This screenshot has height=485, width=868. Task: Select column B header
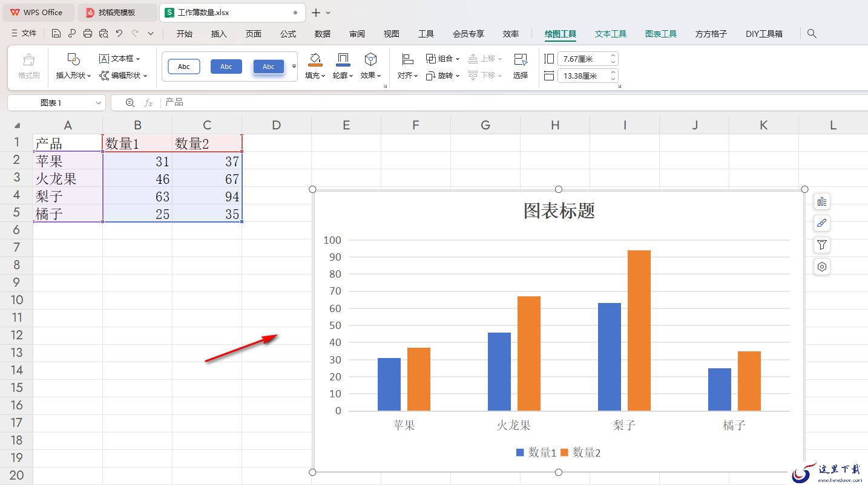click(137, 125)
